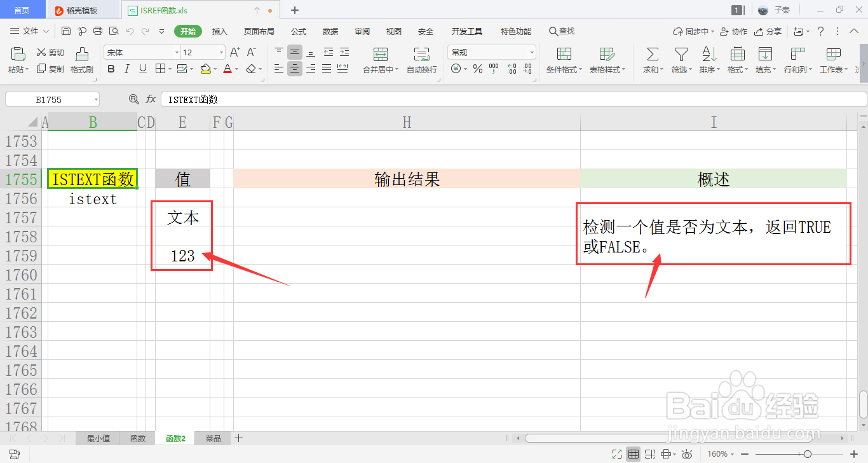Click the Insert Function fx icon
This screenshot has width=868, height=463.
click(x=150, y=99)
